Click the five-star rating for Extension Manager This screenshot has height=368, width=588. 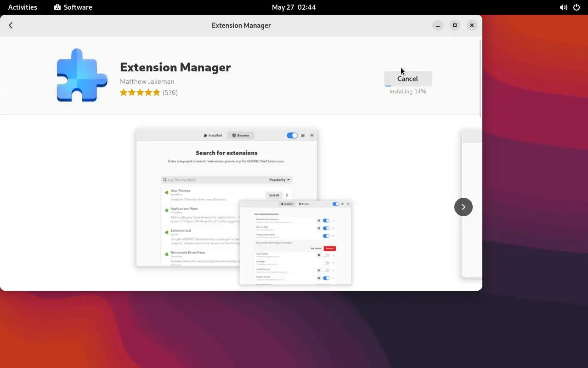click(140, 92)
